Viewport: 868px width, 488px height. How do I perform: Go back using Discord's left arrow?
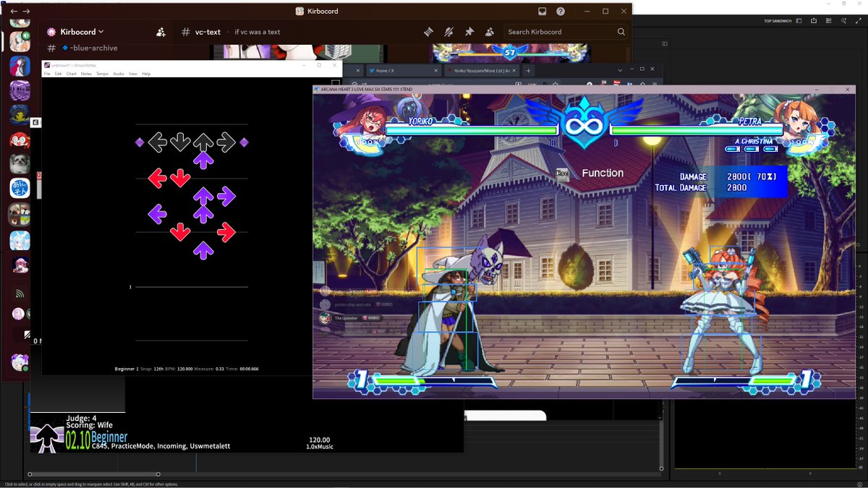(14, 12)
